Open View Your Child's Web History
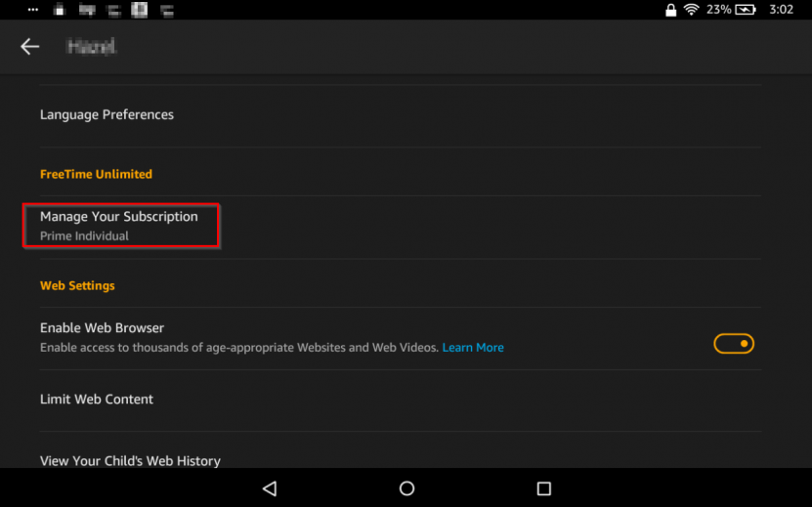The image size is (812, 507). coord(130,460)
